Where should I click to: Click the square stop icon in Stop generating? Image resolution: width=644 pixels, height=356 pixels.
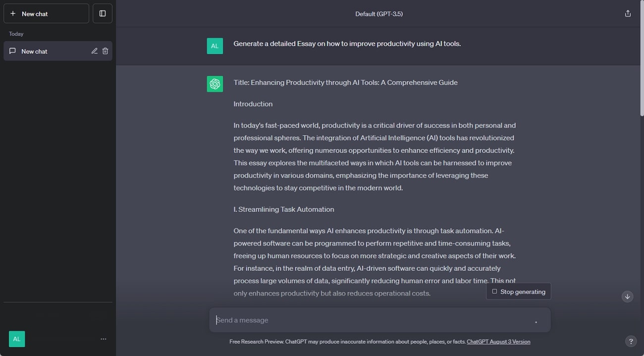(494, 291)
